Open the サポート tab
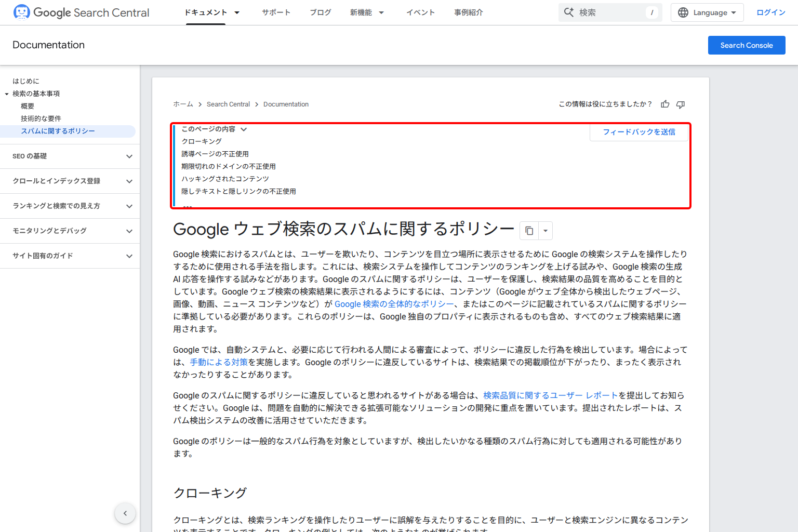Screen dimensions: 798x532 (276, 12)
